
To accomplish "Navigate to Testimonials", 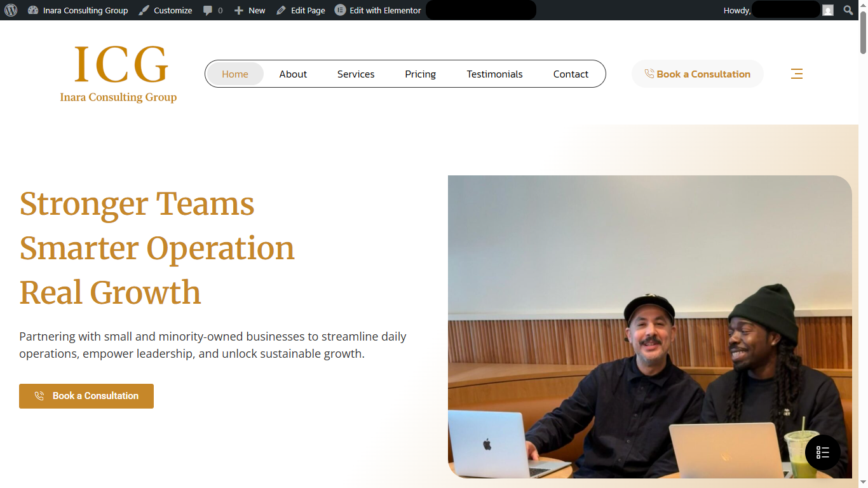I will tap(494, 74).
